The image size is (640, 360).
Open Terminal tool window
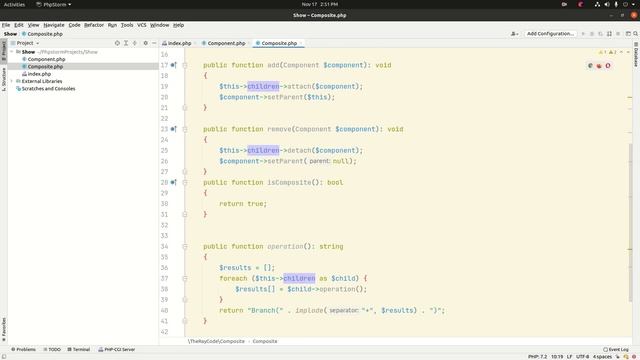[78, 349]
